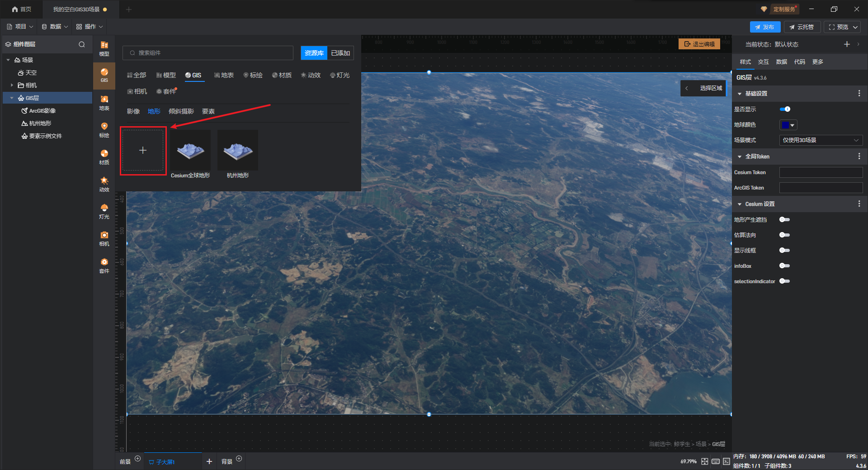
Task: Collapse the Cesium 设置 section
Action: tap(740, 204)
